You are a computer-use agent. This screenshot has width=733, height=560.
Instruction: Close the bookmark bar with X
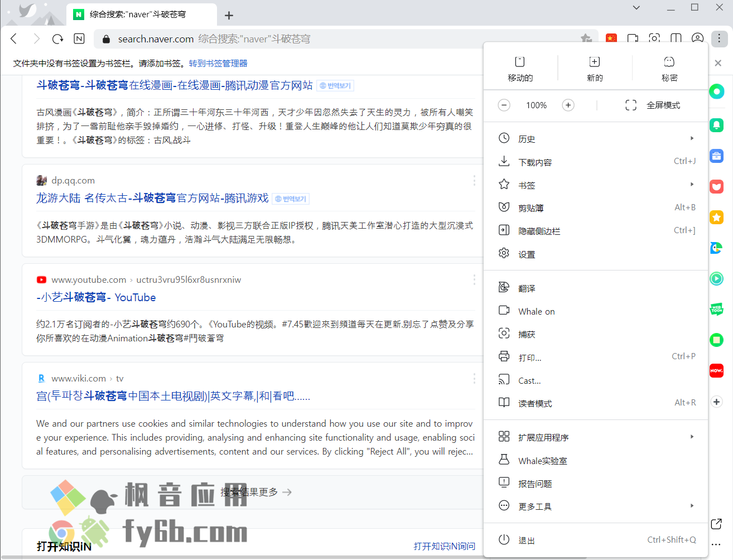tap(718, 63)
